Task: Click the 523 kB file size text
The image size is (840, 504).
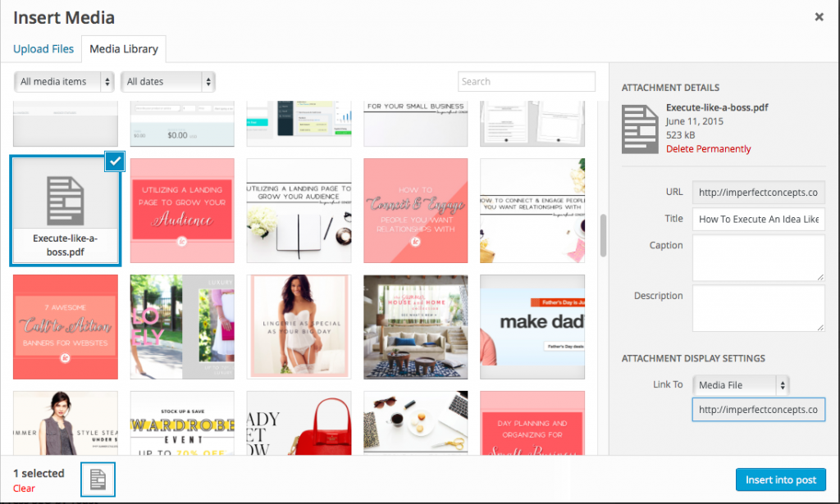Action: [680, 135]
